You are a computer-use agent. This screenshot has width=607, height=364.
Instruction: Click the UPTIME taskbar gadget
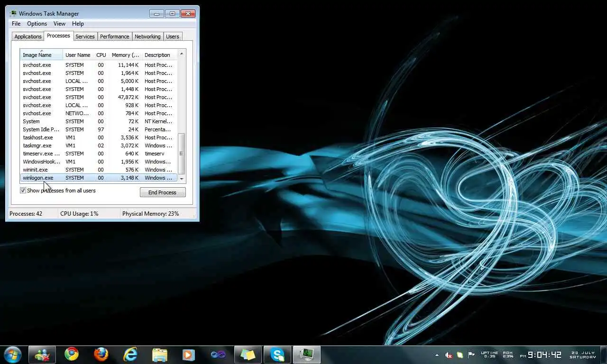(x=489, y=355)
